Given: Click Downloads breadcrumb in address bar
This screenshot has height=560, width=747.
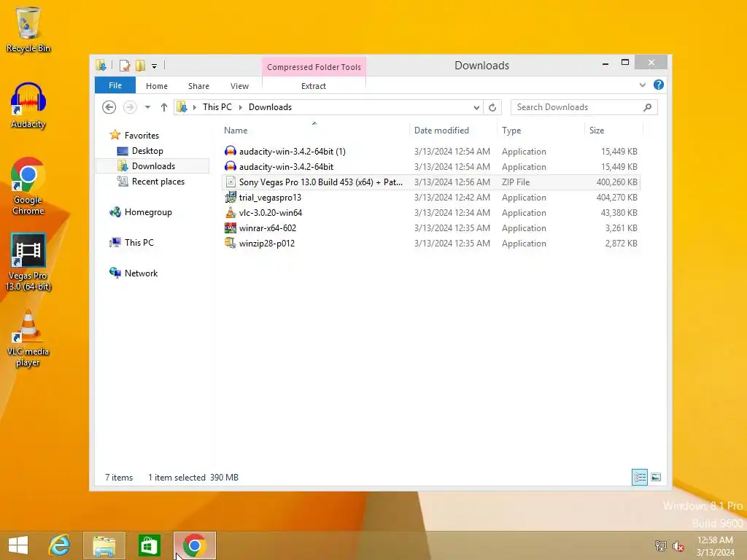Looking at the screenshot, I should pyautogui.click(x=270, y=107).
